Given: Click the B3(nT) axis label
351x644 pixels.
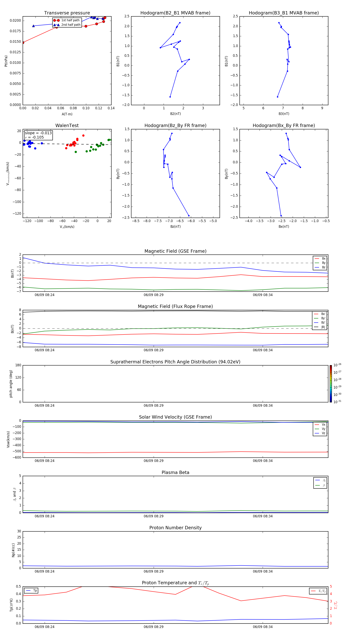Looking at the screenshot, I should [x=284, y=114].
